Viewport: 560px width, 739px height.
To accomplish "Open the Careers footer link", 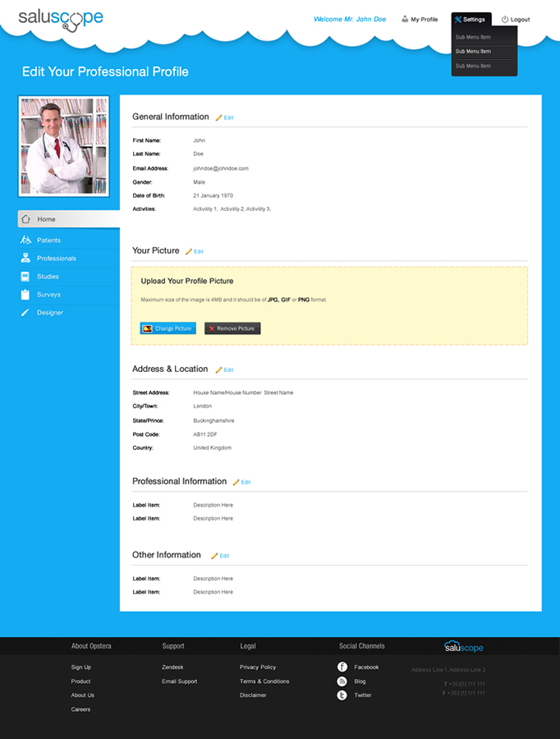I will click(x=80, y=709).
